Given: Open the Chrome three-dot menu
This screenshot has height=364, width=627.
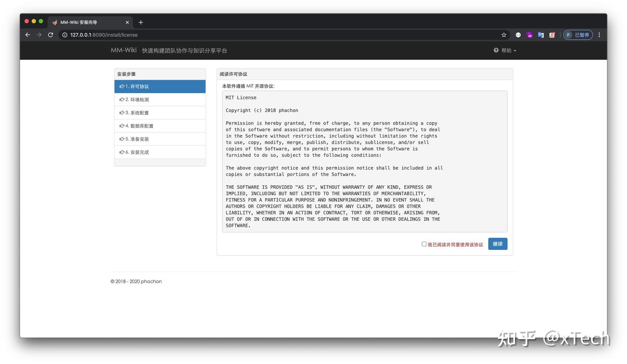Looking at the screenshot, I should 599,35.
